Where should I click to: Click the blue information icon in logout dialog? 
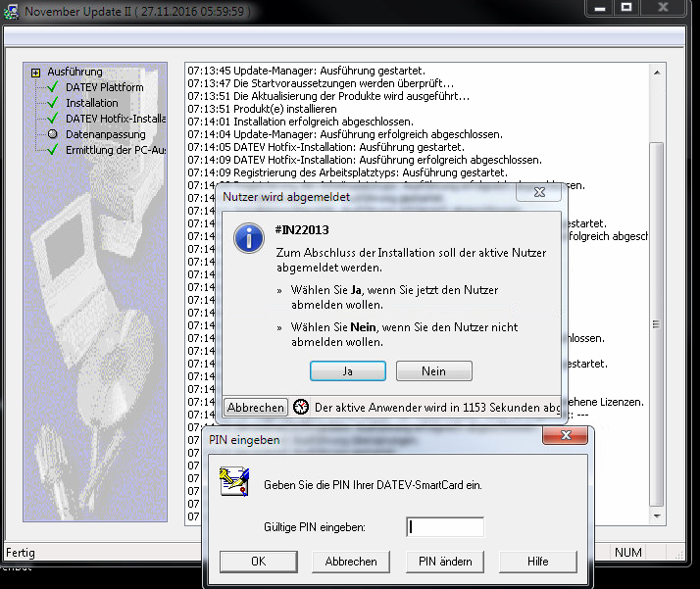click(x=251, y=237)
